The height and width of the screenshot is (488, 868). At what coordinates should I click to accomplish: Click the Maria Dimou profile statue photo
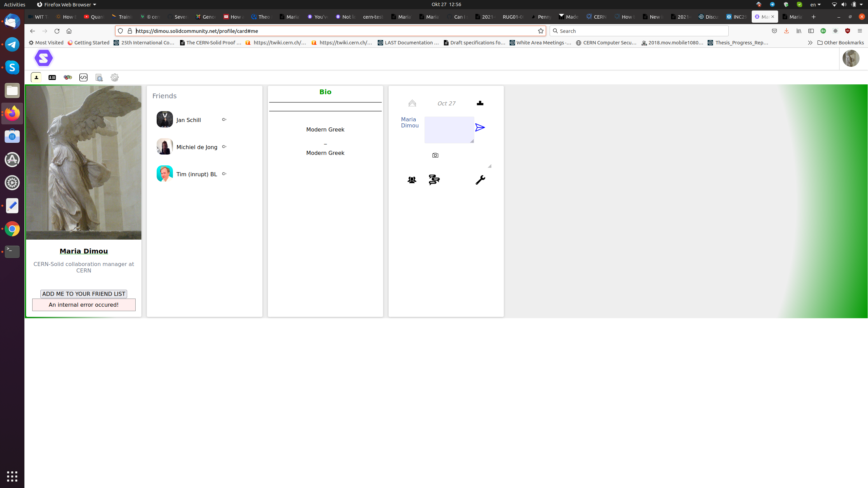coord(84,163)
